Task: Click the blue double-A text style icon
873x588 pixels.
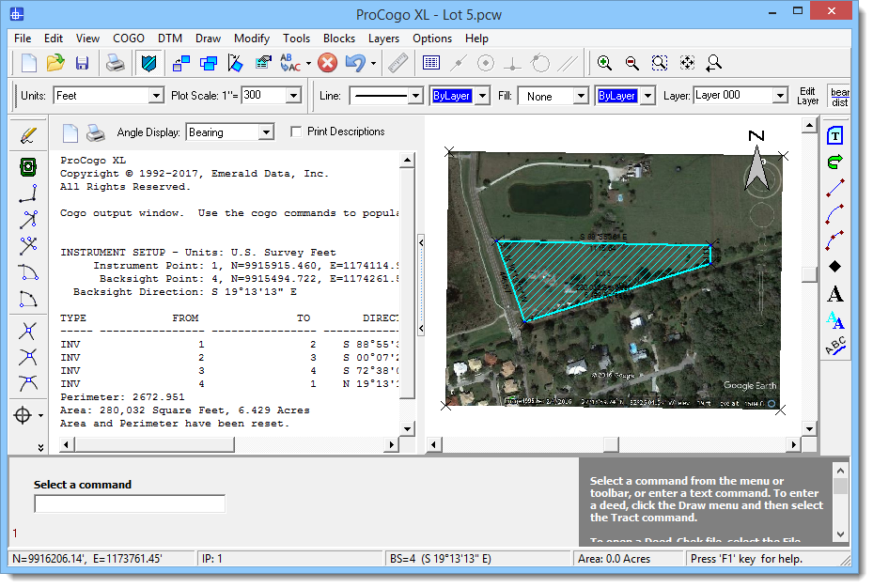Action: pos(834,320)
